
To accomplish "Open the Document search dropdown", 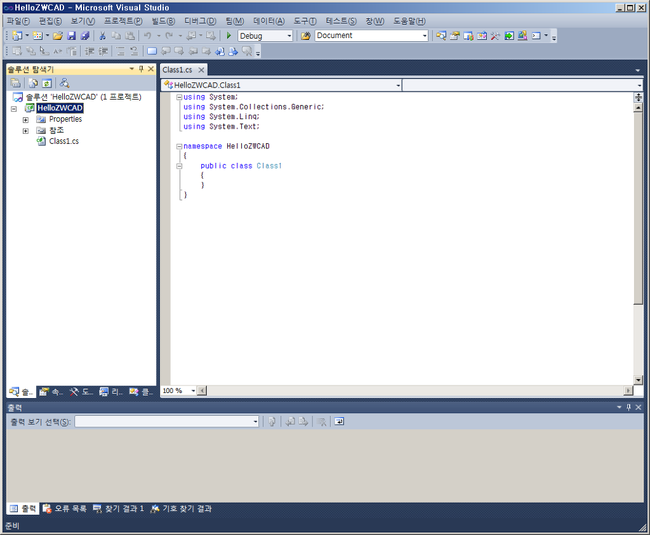I will 424,36.
